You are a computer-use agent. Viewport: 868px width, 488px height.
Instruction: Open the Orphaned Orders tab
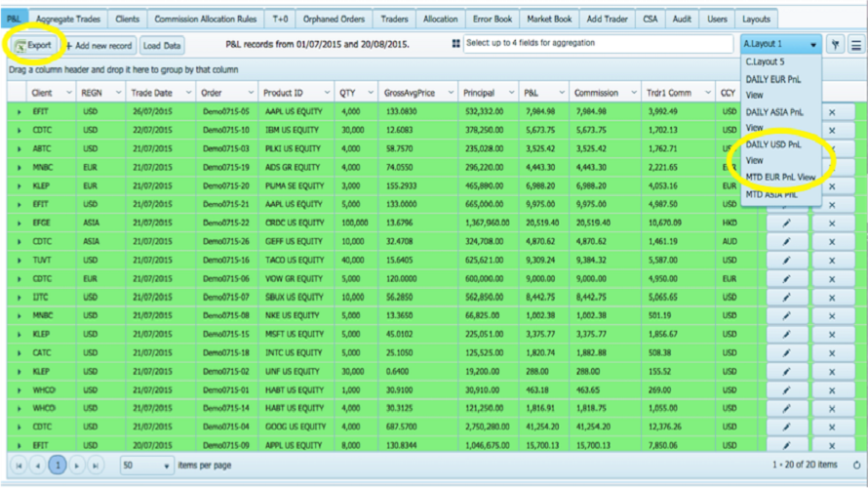click(334, 19)
